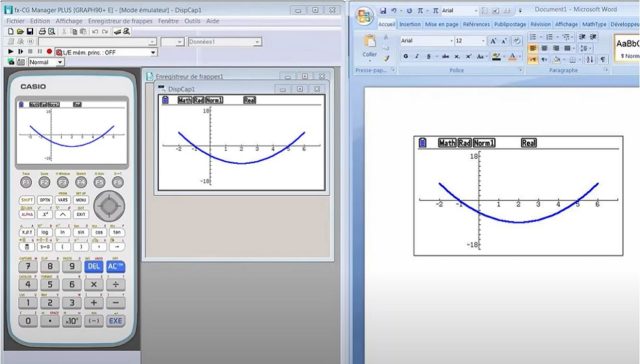The height and width of the screenshot is (364, 640).
Task: Open the Arial font name dropdown in ribbon
Action: coord(451,41)
